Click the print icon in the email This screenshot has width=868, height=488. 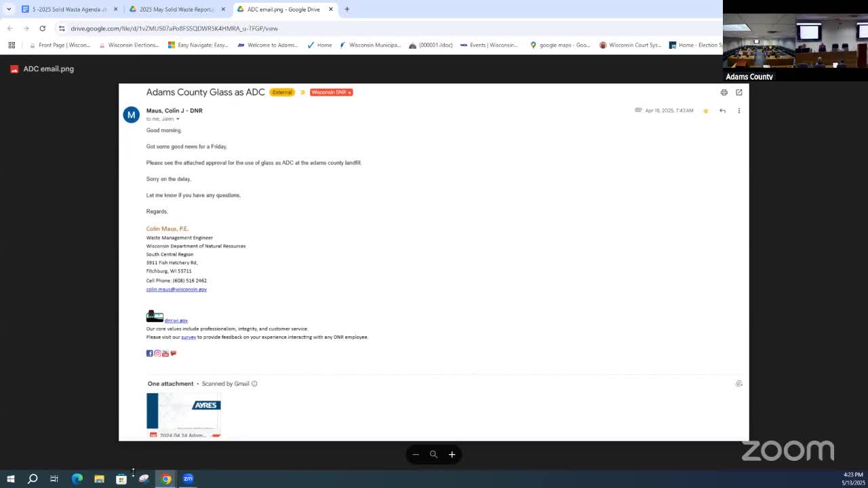coord(724,92)
